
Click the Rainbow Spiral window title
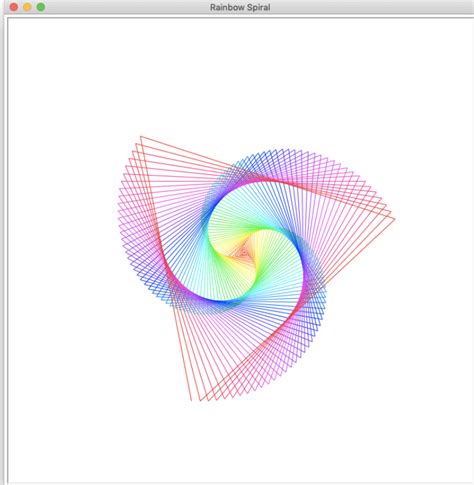[x=240, y=7]
